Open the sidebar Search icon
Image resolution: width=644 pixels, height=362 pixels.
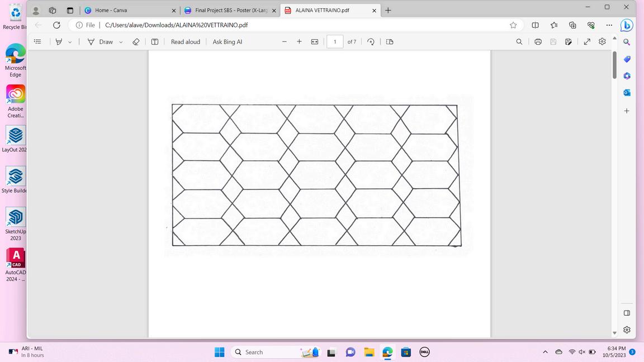click(x=627, y=42)
